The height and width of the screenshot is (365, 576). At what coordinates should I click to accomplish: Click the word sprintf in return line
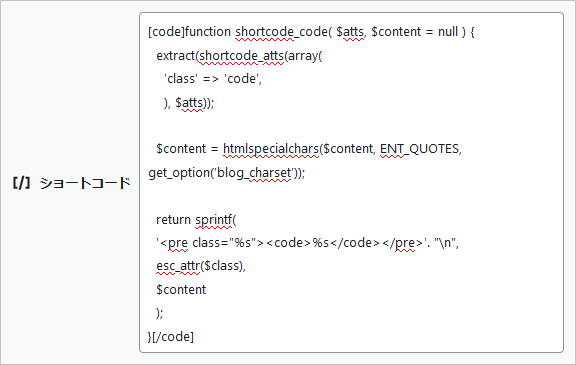click(x=213, y=220)
